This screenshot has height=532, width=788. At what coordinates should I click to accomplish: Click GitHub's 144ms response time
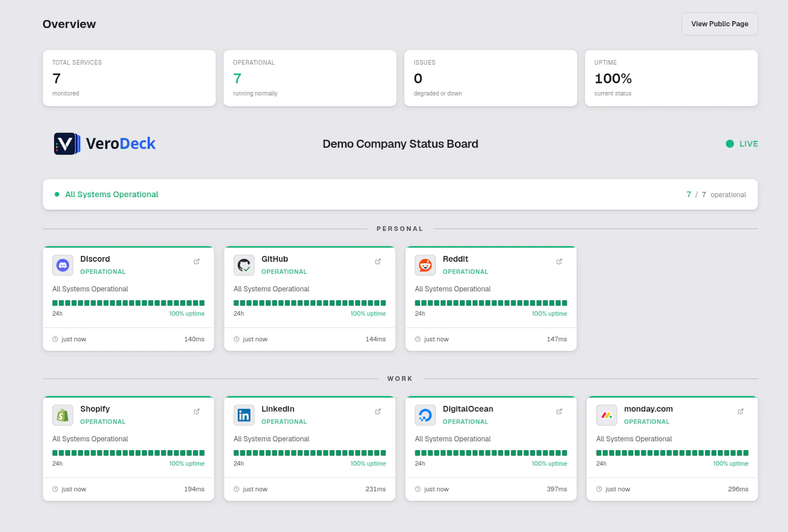(376, 339)
